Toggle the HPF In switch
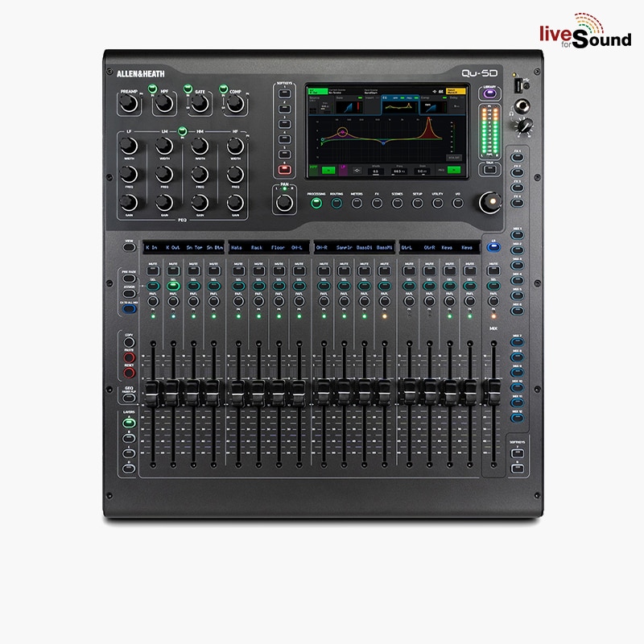The width and height of the screenshot is (644, 644). point(152,89)
